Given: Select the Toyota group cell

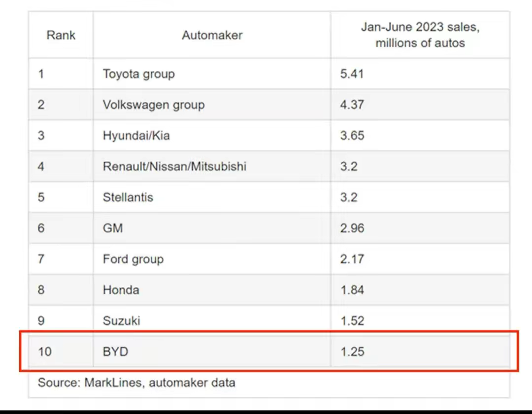Looking at the screenshot, I should (x=138, y=74).
